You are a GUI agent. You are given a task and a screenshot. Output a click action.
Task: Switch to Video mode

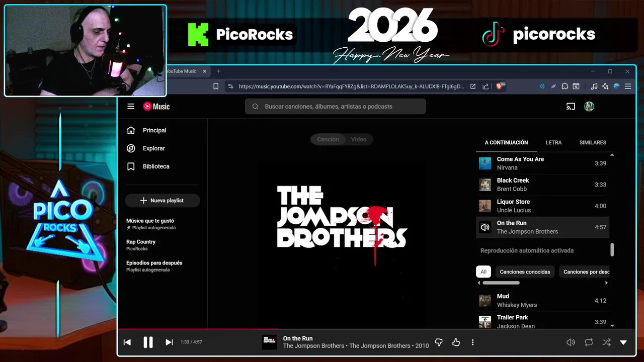pyautogui.click(x=359, y=139)
